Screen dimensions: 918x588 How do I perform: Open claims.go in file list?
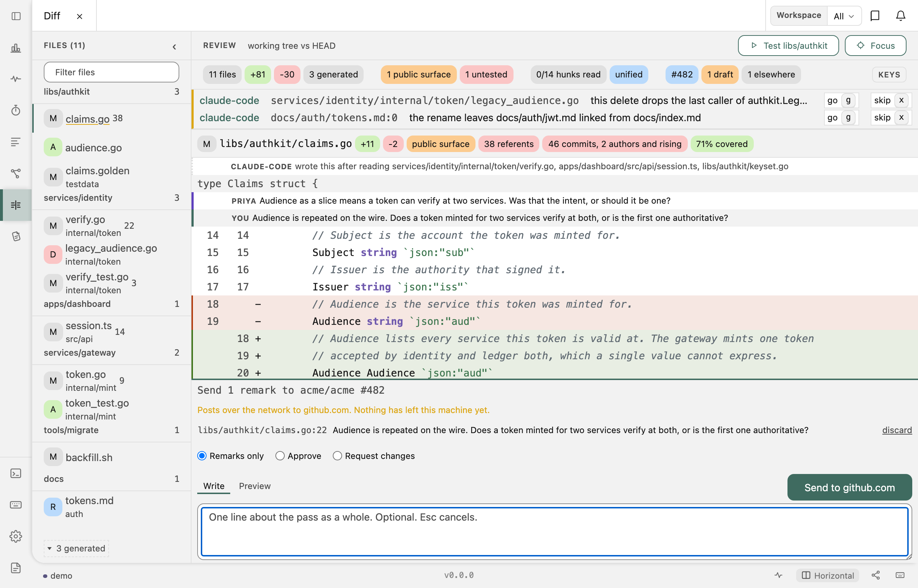(x=111, y=119)
